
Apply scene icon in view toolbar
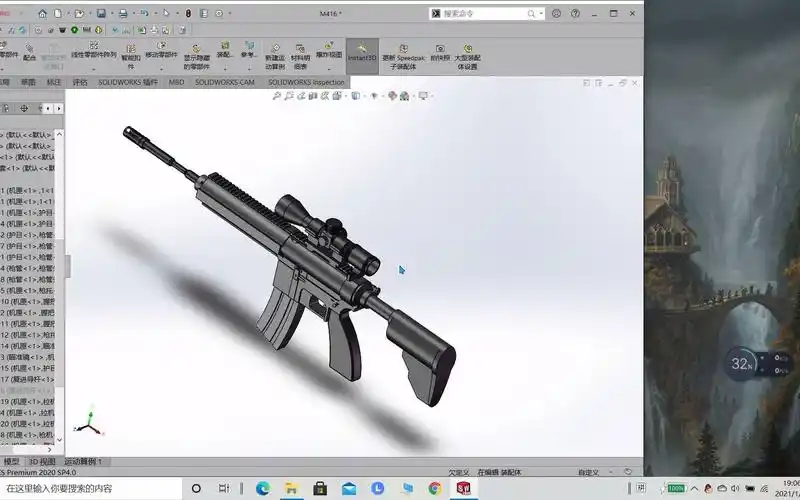[x=404, y=95]
